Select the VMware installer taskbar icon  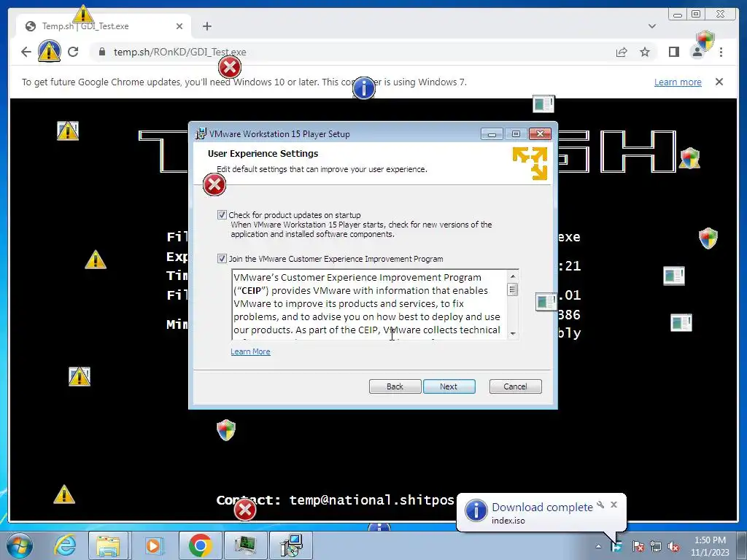tap(291, 545)
